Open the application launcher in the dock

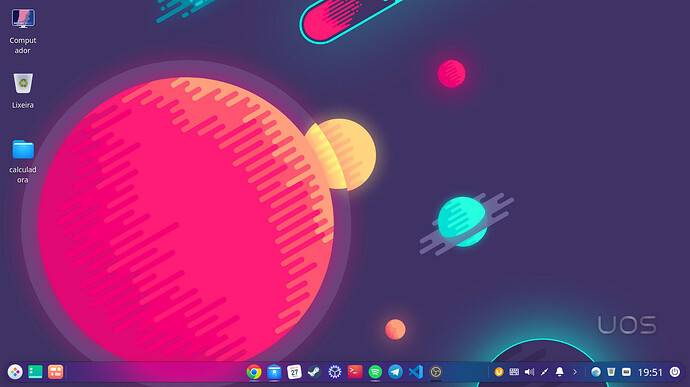(x=15, y=372)
